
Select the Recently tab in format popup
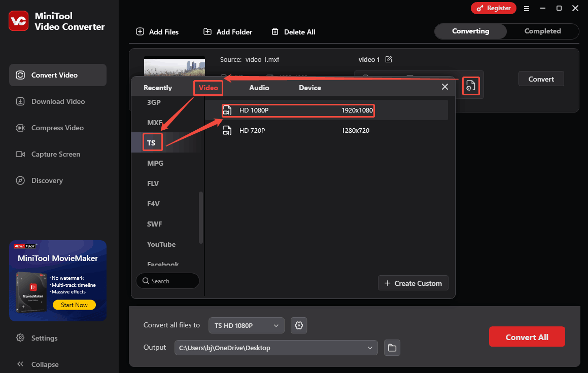(157, 88)
